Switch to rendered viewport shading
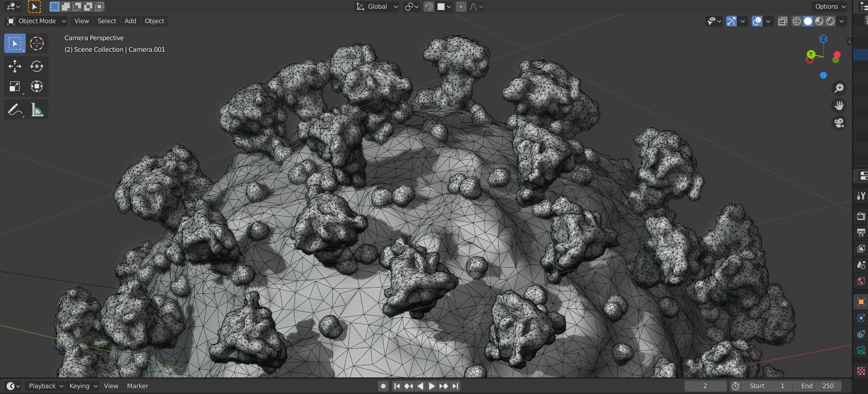This screenshot has width=868, height=394. (830, 21)
